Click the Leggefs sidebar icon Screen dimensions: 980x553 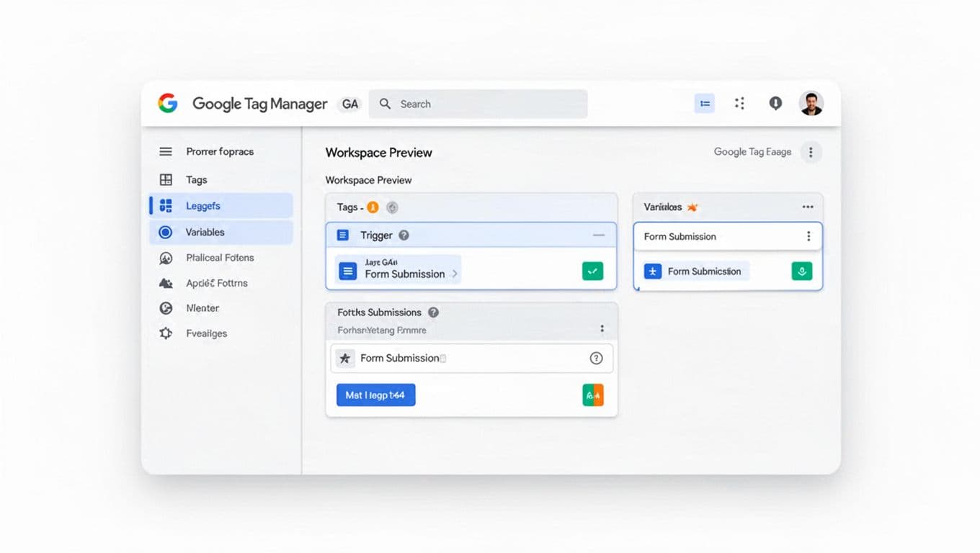pos(166,206)
